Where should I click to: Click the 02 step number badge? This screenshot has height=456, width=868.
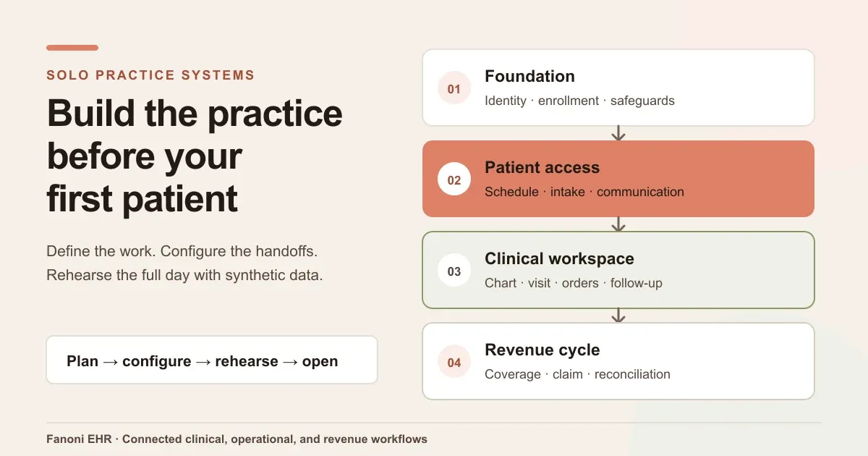click(454, 180)
